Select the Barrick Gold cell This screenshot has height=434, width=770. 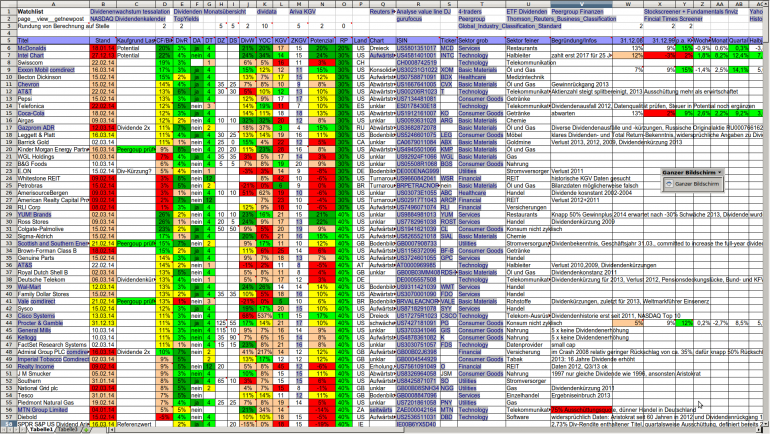[53, 142]
